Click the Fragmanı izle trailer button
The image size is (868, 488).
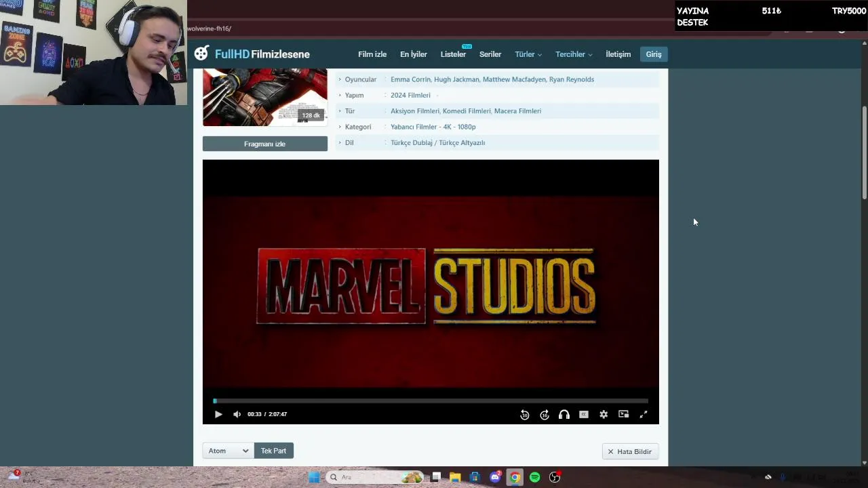pyautogui.click(x=265, y=144)
